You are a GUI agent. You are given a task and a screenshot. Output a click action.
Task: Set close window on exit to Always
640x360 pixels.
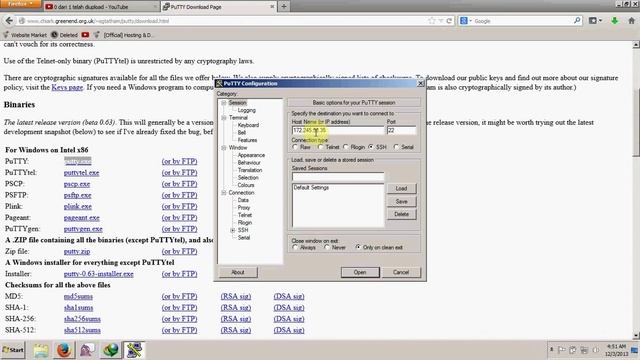pos(295,247)
